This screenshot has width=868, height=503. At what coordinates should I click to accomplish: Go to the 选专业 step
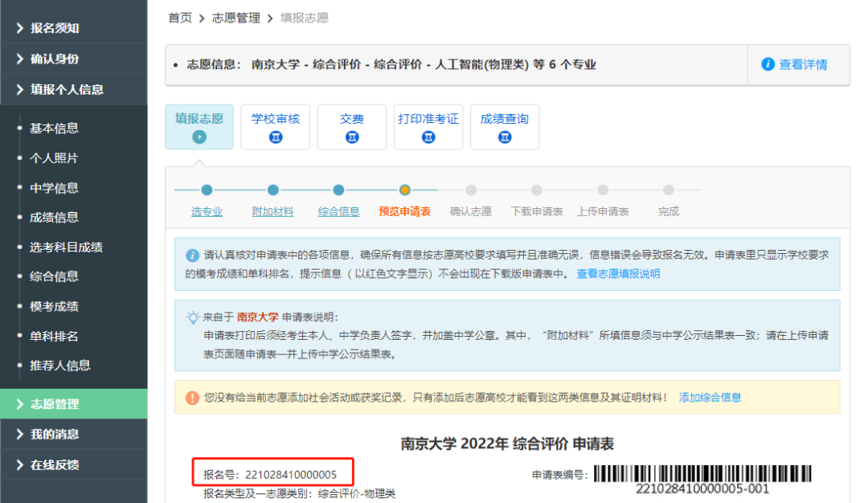click(207, 212)
